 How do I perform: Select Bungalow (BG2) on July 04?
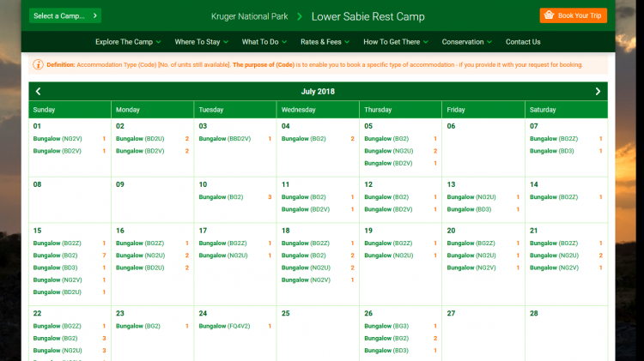point(303,139)
